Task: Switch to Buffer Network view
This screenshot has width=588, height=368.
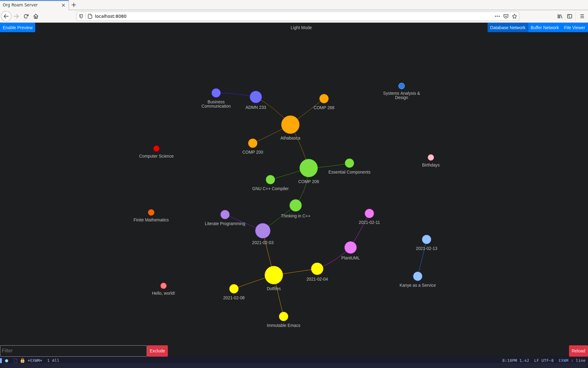Action: pos(545,28)
